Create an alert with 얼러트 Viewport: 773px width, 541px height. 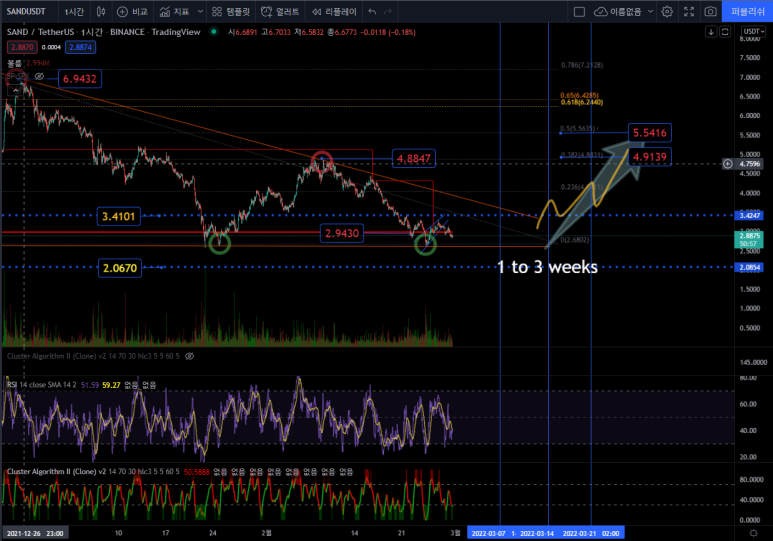(280, 11)
